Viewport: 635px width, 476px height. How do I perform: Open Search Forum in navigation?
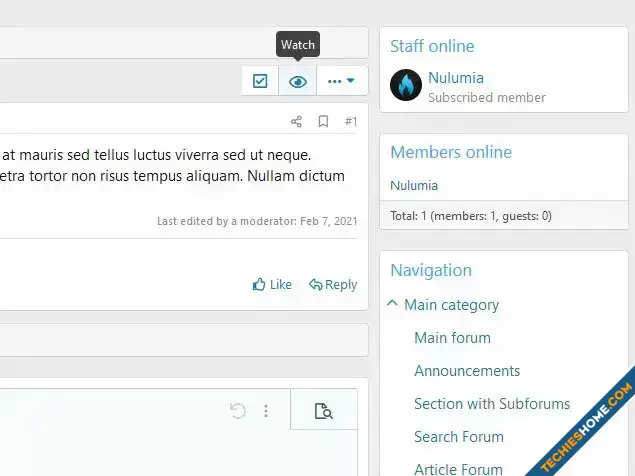(459, 437)
